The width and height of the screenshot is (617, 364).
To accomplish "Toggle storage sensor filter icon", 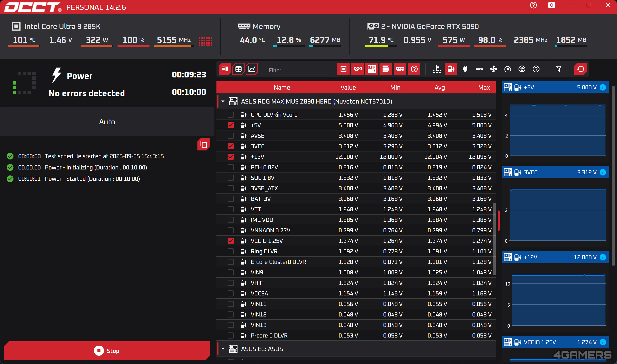I will (x=386, y=69).
